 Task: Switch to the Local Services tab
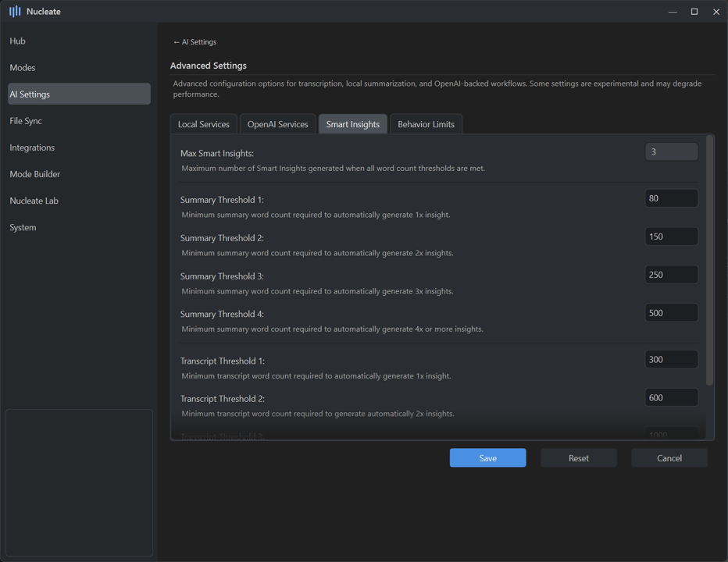(x=204, y=124)
